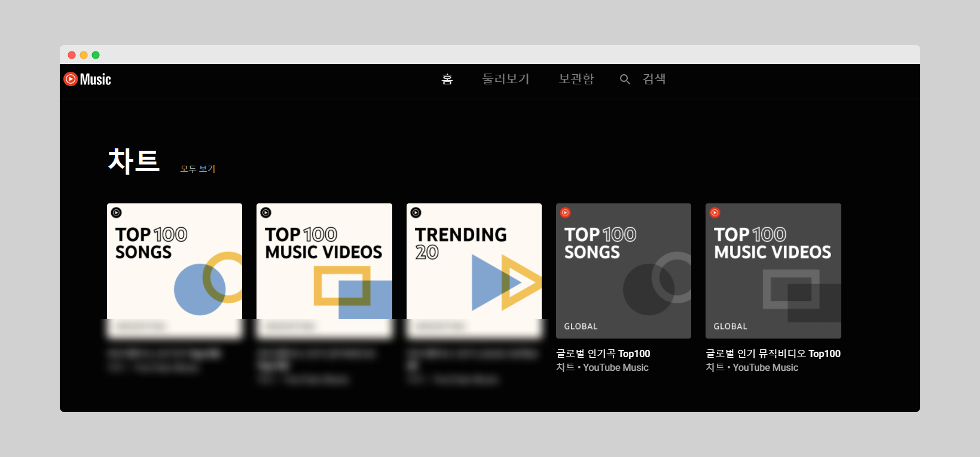Click the red badge on Global Top 100 Music Videos
Viewport: 980px width, 457px height.
point(715,212)
